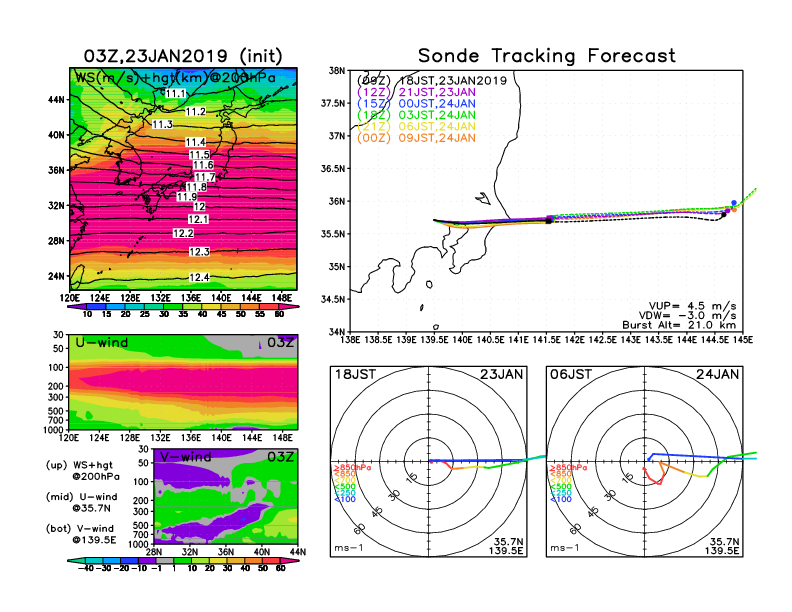Click '06JST' label on right hodograph
Screen dimensions: 792x612
point(571,375)
